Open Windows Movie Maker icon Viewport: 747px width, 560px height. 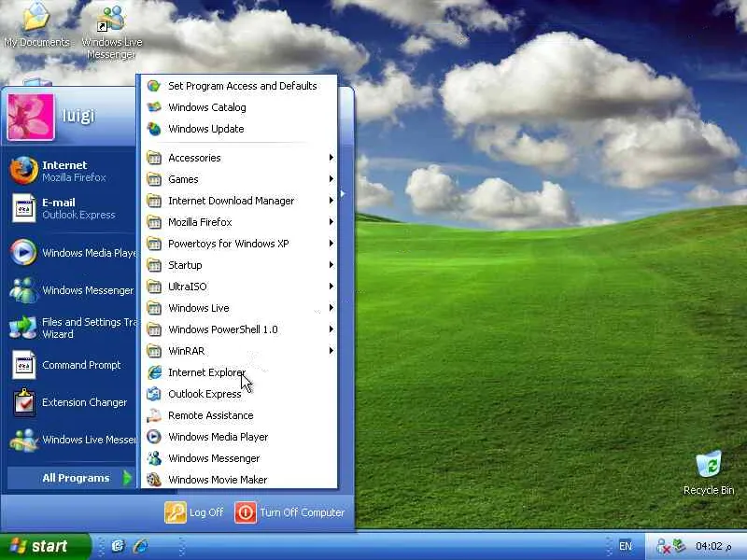pos(154,480)
